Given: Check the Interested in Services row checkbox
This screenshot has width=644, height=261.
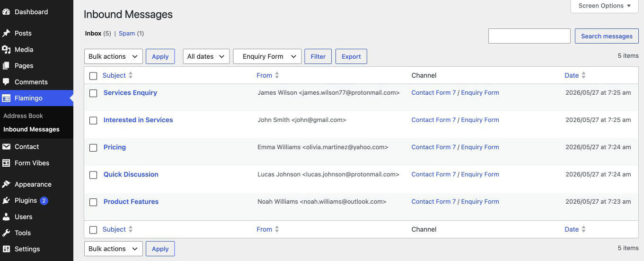Looking at the screenshot, I should (x=93, y=120).
